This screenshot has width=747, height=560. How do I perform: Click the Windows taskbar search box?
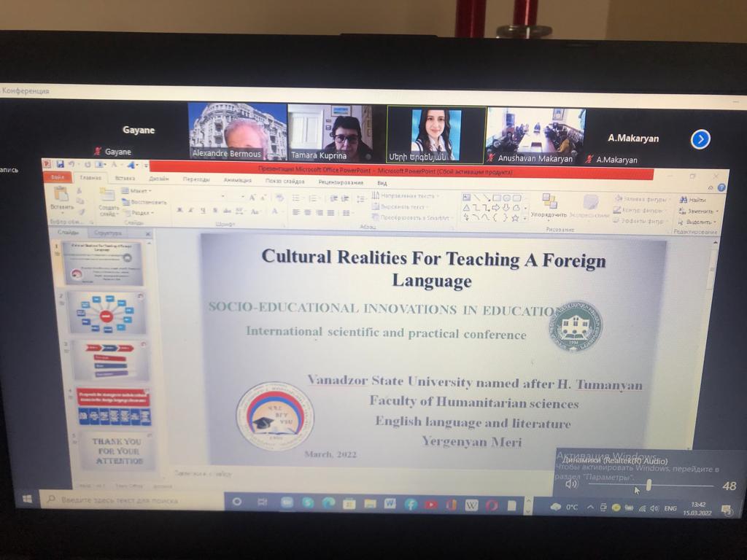pos(133,500)
